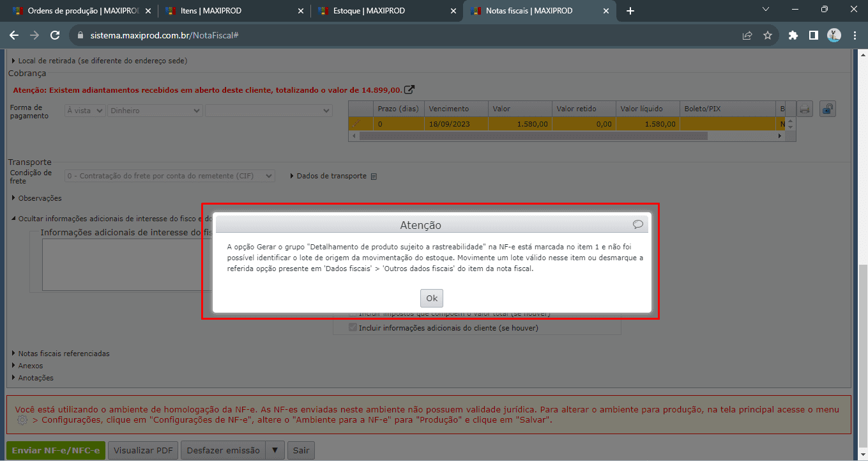Click the 18/09/2023 due date cell
Viewport: 868px width, 461px height.
coord(457,124)
